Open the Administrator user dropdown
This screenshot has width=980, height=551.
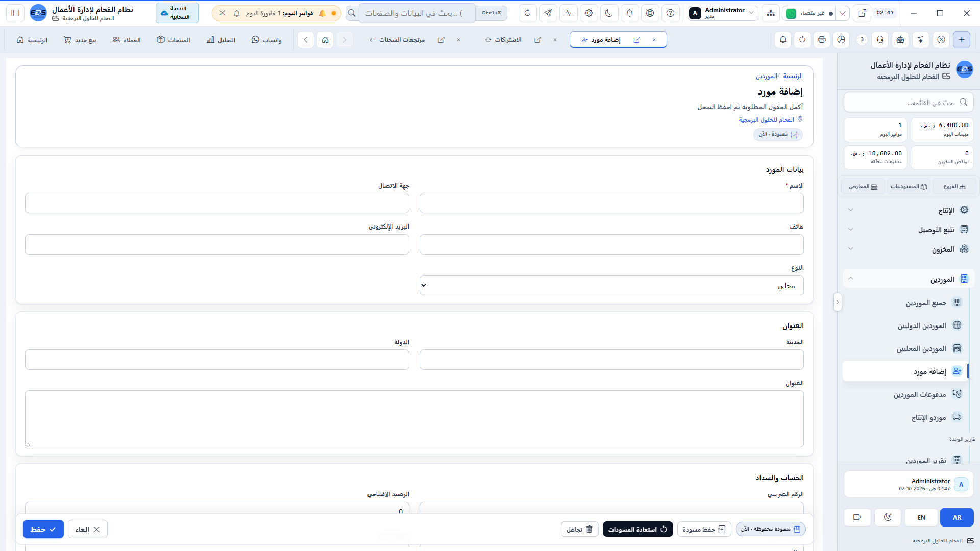pos(722,13)
